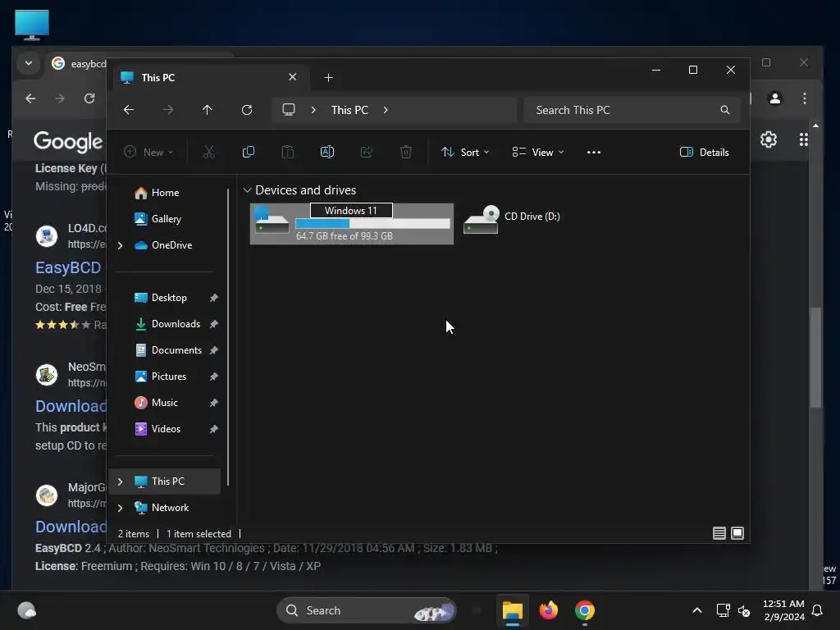Open the Sort dropdown
The width and height of the screenshot is (840, 630).
[464, 152]
